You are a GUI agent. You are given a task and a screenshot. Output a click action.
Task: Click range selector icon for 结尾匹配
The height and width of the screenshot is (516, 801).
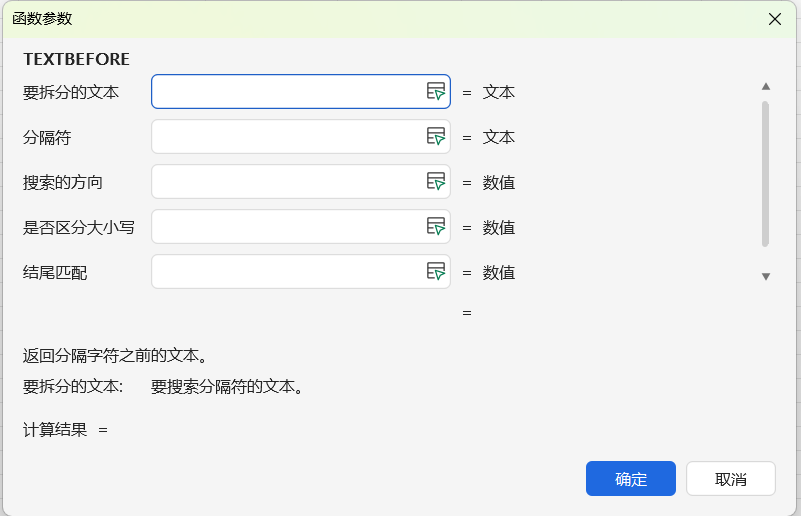coord(436,272)
